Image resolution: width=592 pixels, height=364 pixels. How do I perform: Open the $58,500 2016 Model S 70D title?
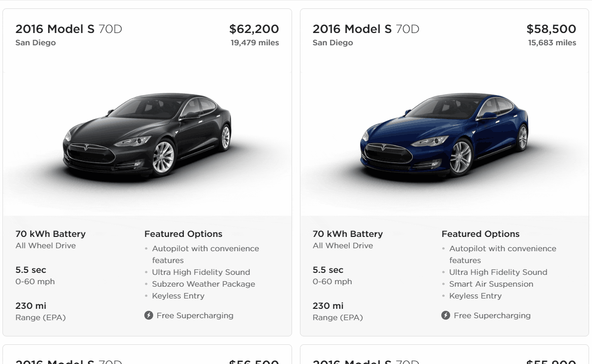coord(366,29)
